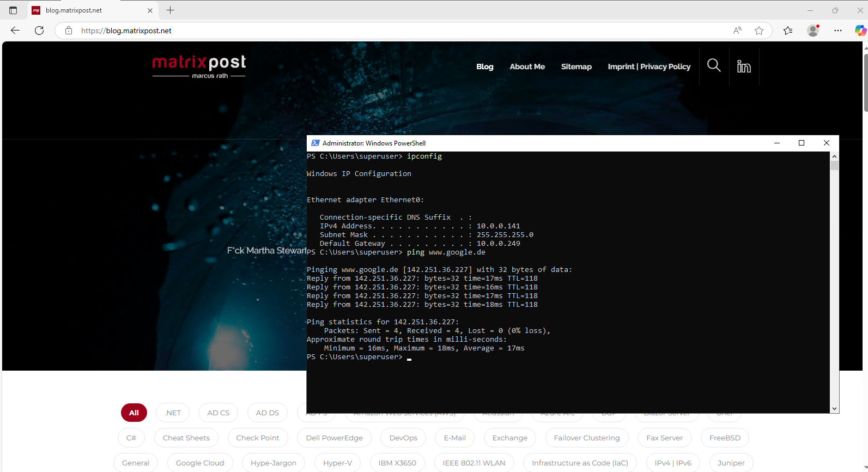Filter posts by AD CS tag
Viewport: 868px width, 472px height.
pos(218,413)
